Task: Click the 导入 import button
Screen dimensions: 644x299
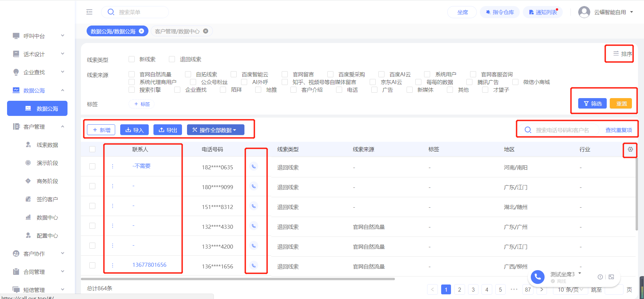Action: (134, 130)
